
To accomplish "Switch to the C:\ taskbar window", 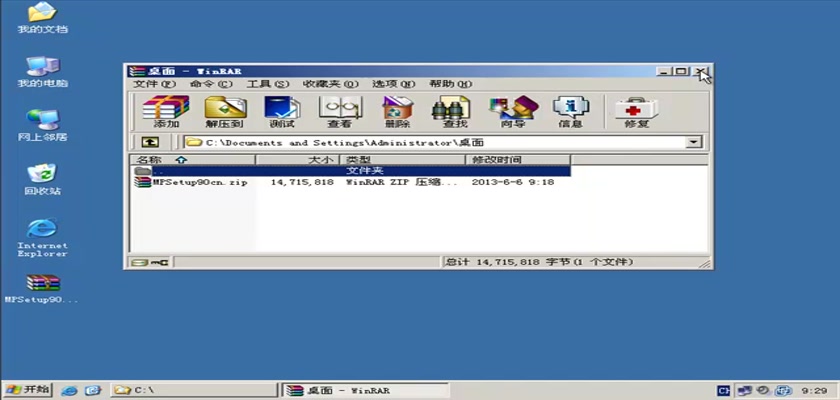I will click(x=194, y=390).
